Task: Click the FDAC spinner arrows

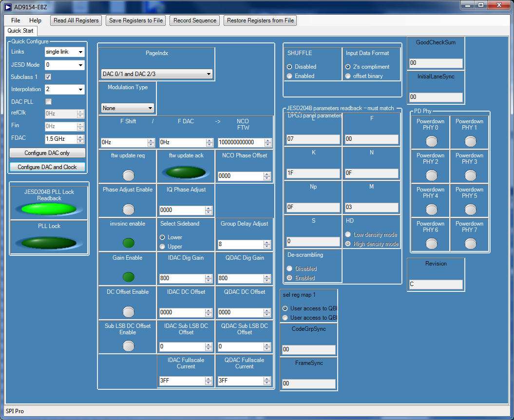Action: point(80,139)
